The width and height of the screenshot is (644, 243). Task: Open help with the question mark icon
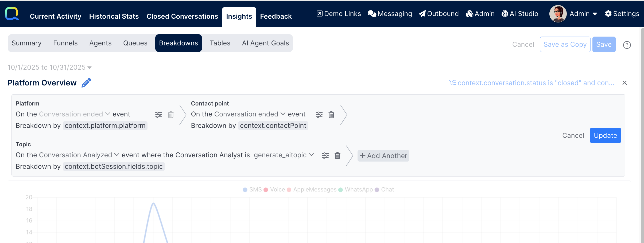point(627,45)
